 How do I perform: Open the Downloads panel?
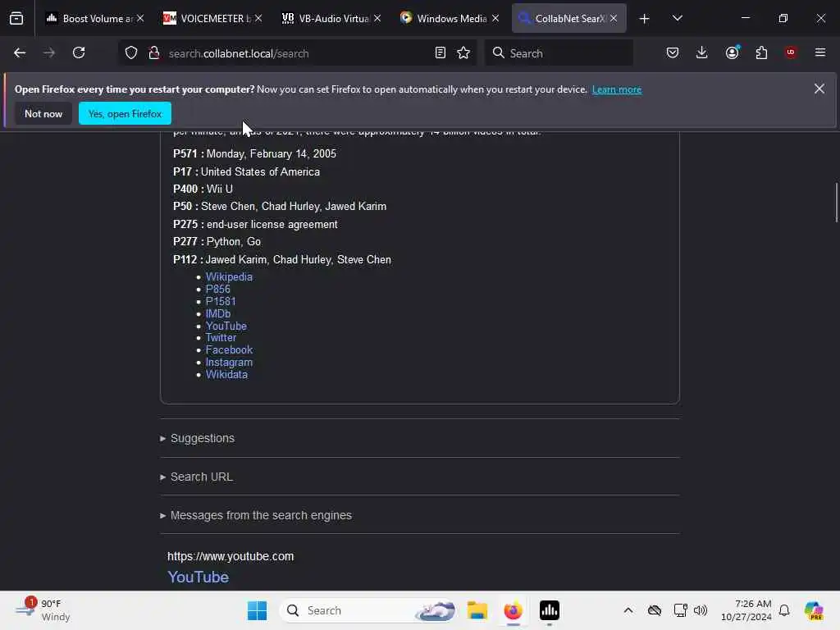pos(702,52)
